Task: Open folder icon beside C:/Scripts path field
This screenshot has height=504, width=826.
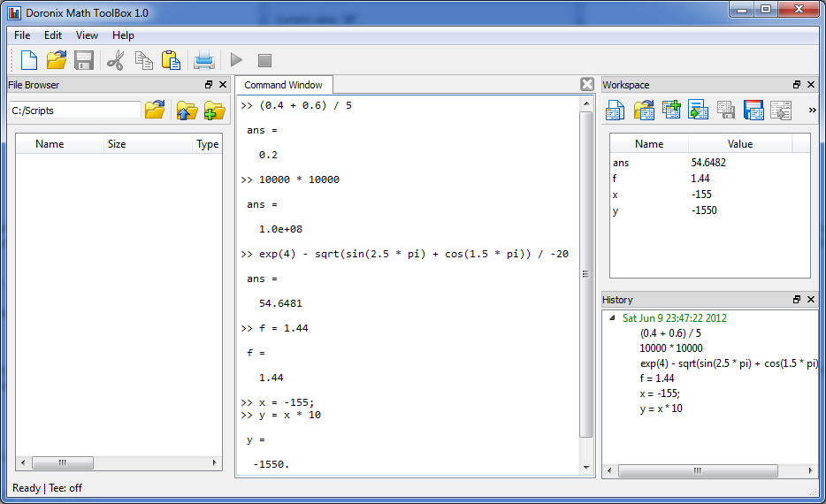Action: point(155,110)
